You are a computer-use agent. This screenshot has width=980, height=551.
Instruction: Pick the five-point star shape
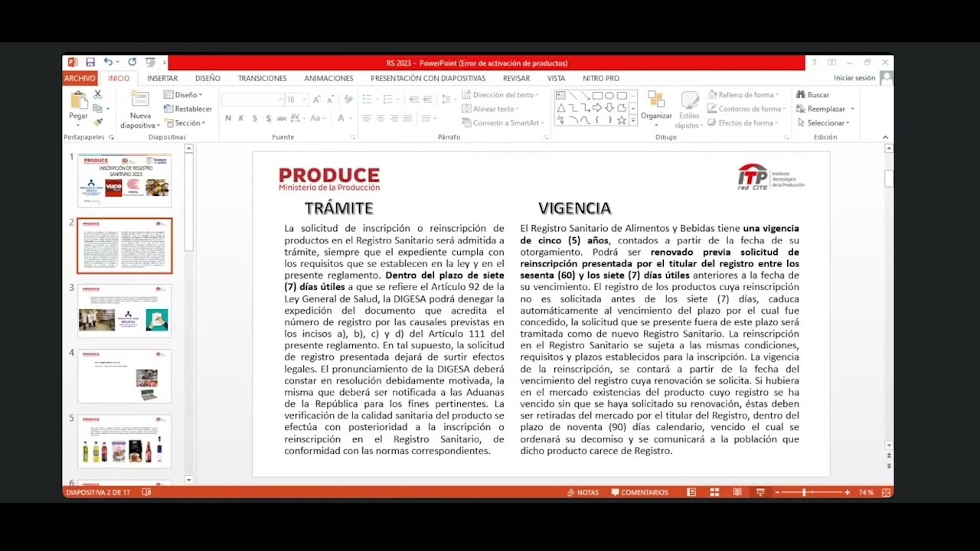[622, 120]
